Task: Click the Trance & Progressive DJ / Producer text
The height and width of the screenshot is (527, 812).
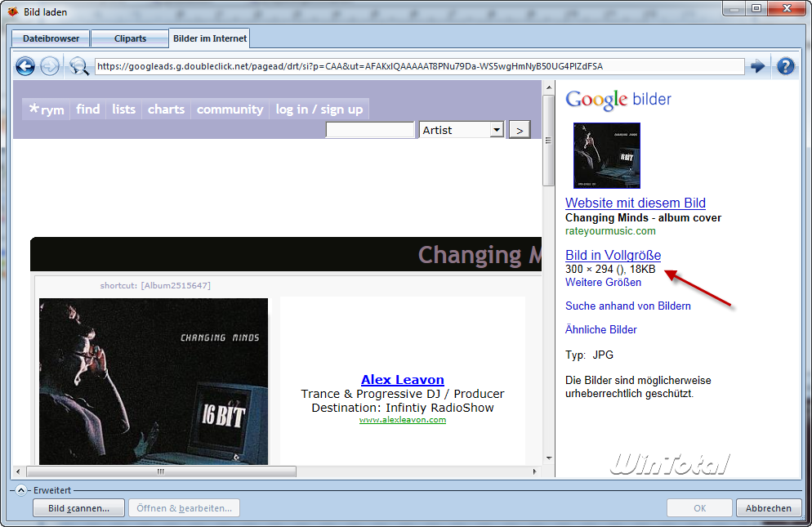Action: [x=403, y=394]
